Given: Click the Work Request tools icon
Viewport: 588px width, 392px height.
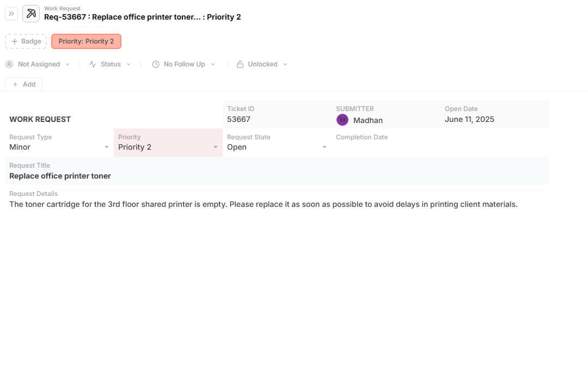Looking at the screenshot, I should 31,14.
